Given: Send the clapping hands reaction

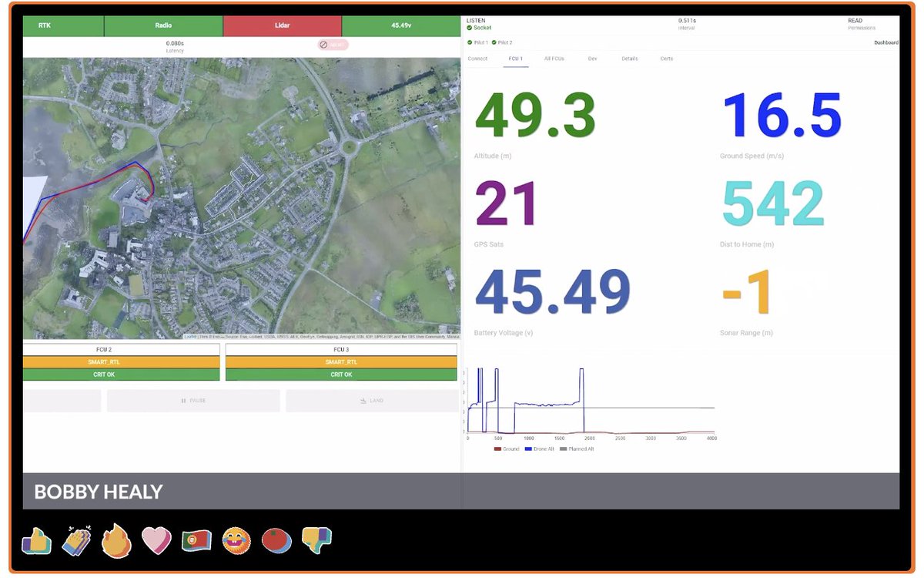Looking at the screenshot, I should [76, 541].
